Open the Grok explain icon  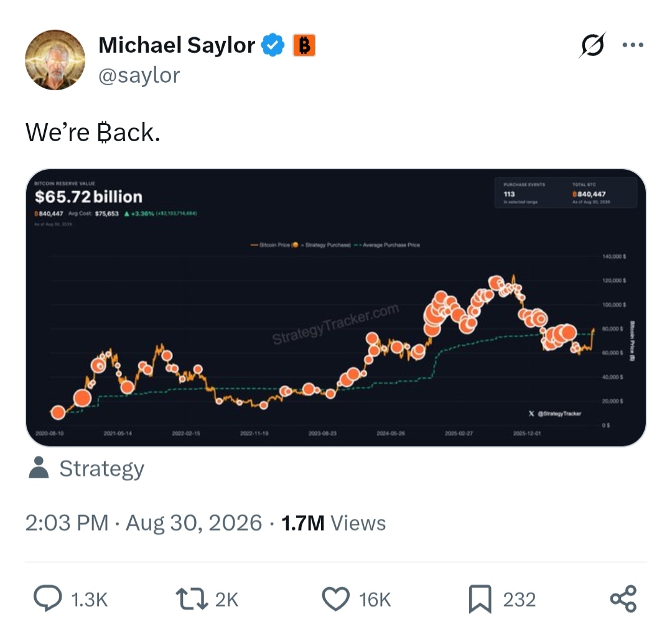[593, 45]
